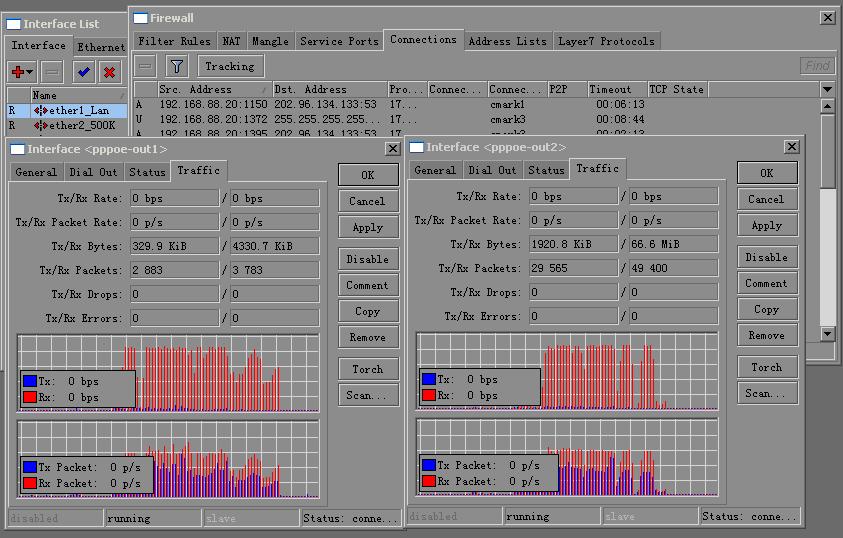The height and width of the screenshot is (538, 843).
Task: Click OK in pppoe-out1 window
Action: (x=368, y=175)
